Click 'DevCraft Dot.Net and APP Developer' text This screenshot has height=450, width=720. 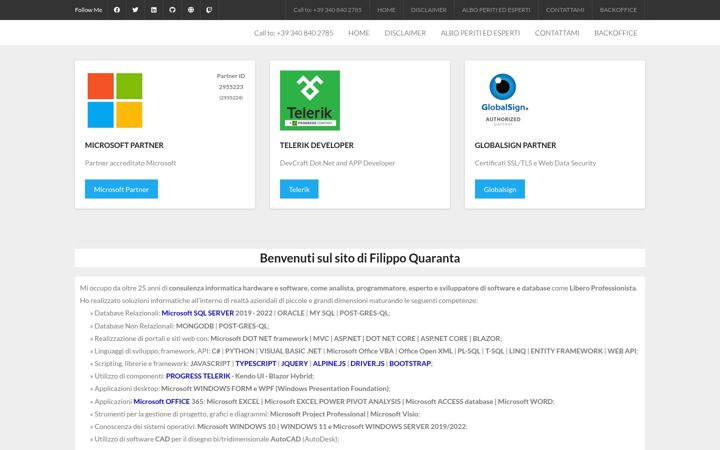pos(338,163)
